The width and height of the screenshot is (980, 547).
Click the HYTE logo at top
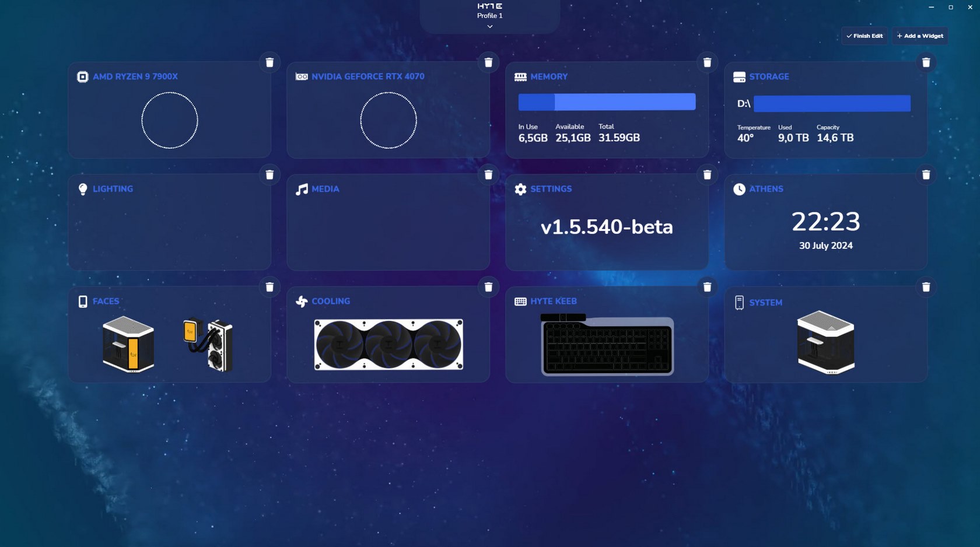[x=490, y=6]
